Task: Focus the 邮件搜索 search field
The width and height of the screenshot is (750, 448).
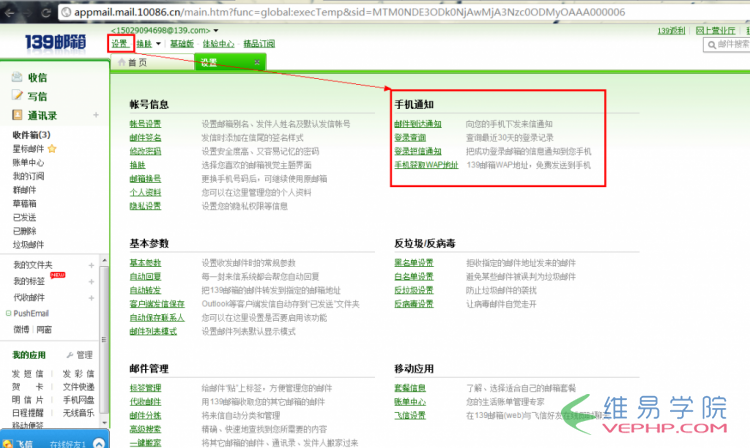Action: tap(727, 44)
